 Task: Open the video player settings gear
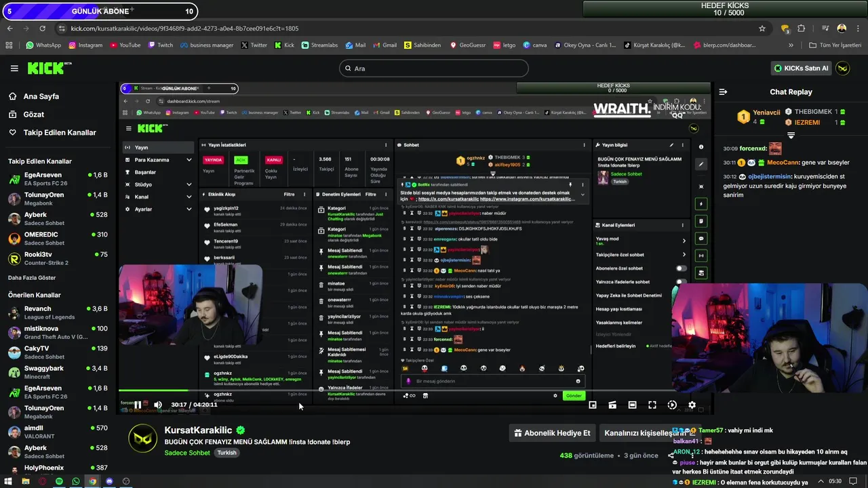(x=692, y=405)
